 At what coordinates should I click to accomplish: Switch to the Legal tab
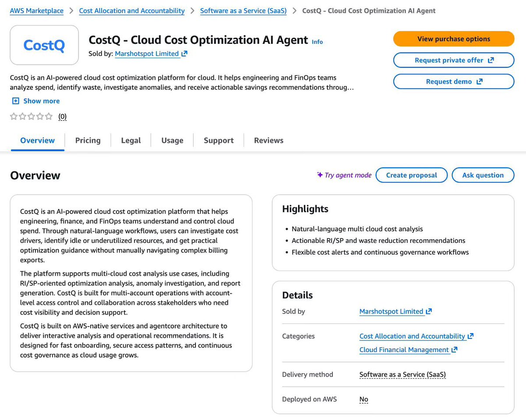pos(131,140)
